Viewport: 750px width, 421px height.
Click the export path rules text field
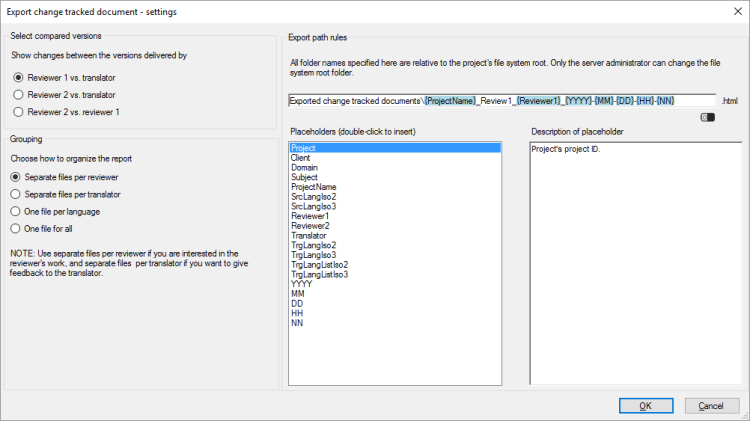tap(501, 100)
